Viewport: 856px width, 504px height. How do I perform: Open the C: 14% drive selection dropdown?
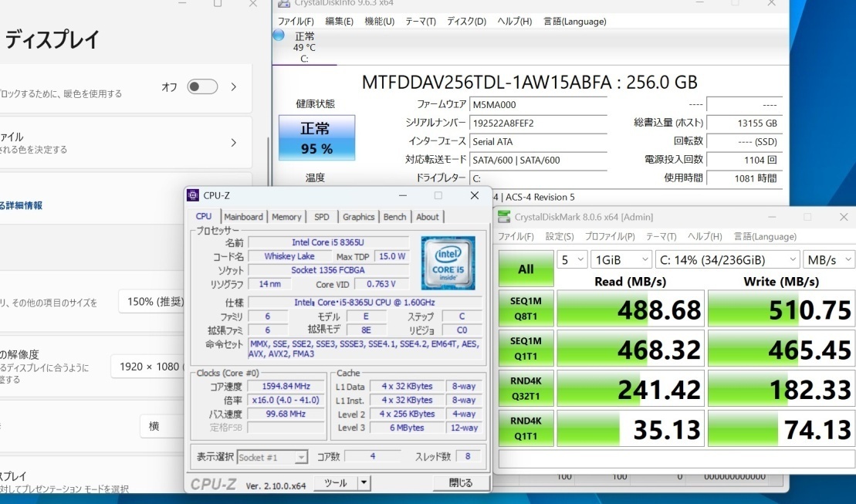click(727, 260)
